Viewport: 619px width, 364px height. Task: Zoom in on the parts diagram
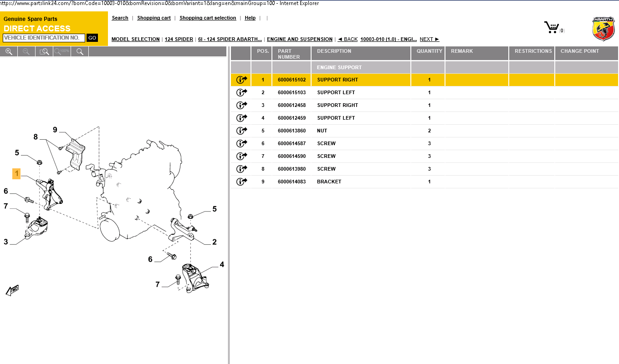pos(9,51)
